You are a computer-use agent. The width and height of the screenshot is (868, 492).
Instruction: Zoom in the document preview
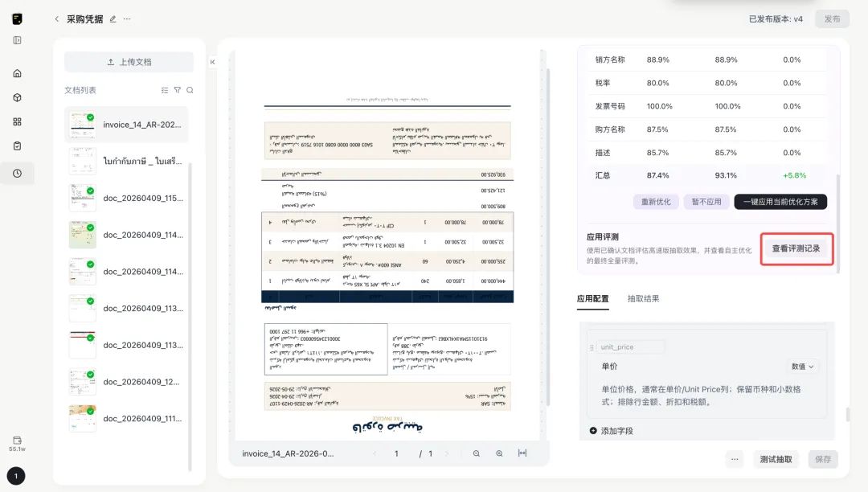click(499, 453)
